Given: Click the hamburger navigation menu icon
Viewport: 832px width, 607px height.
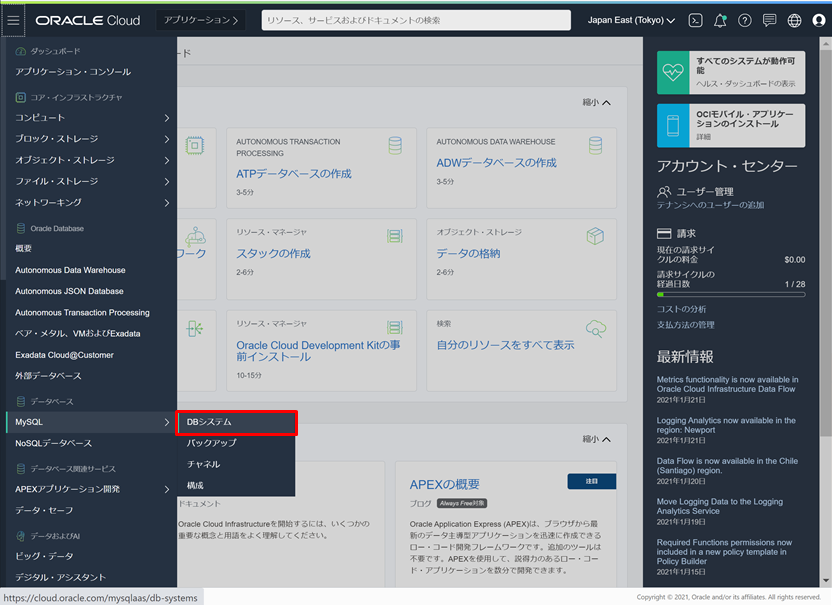Looking at the screenshot, I should (14, 20).
